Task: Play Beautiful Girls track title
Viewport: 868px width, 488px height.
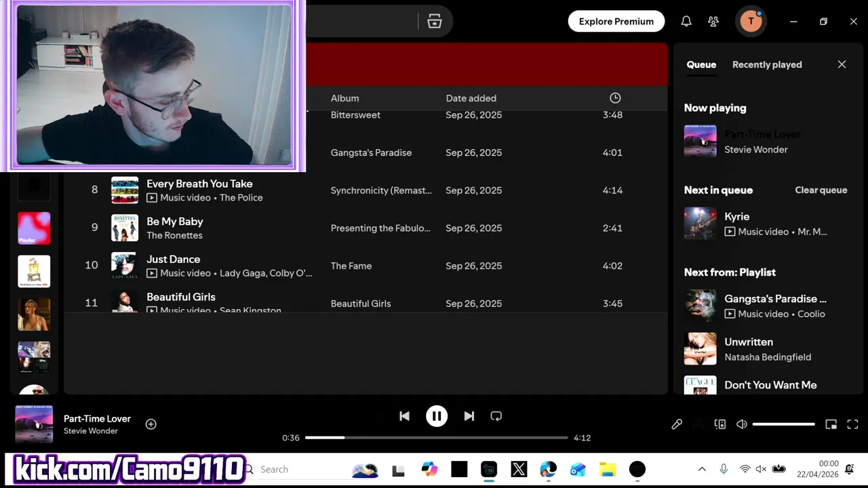Action: point(181,297)
